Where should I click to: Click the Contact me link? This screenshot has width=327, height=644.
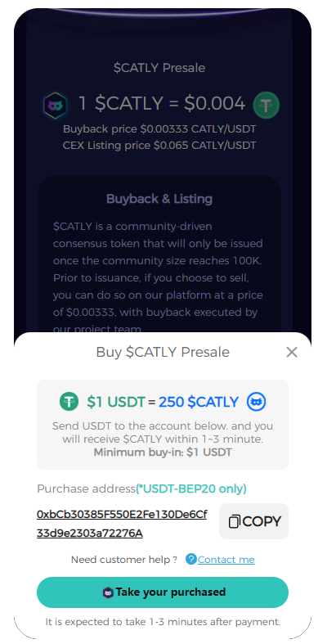tap(226, 560)
